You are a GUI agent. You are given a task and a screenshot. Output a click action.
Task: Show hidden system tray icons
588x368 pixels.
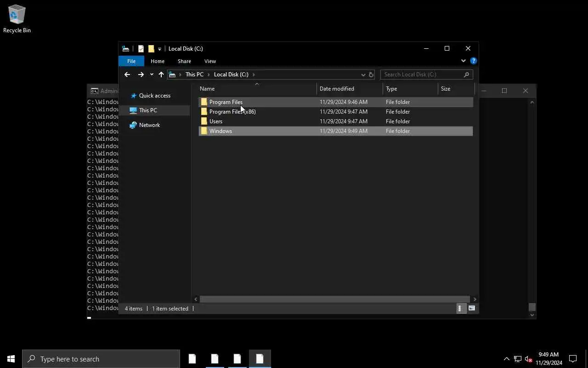[x=507, y=359]
